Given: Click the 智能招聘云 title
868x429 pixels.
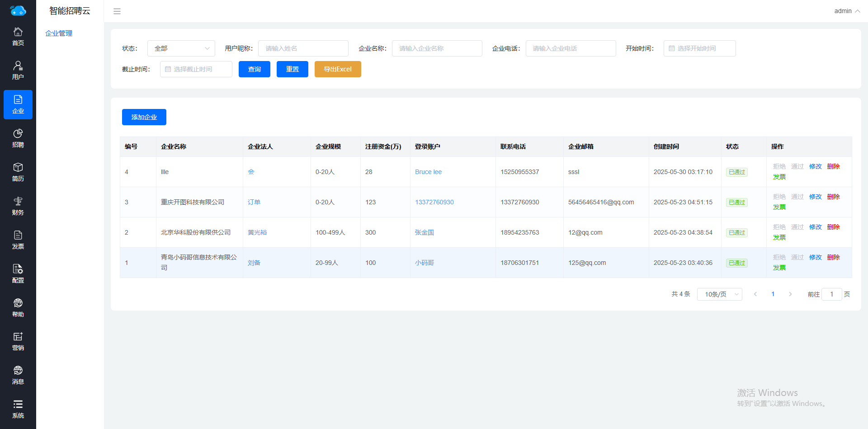Looking at the screenshot, I should tap(70, 11).
